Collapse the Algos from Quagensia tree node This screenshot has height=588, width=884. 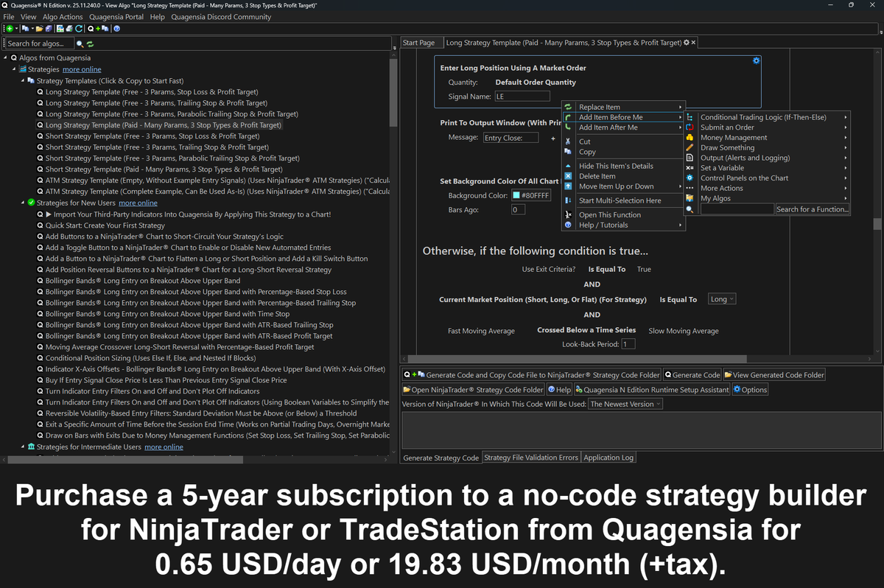[x=5, y=58]
